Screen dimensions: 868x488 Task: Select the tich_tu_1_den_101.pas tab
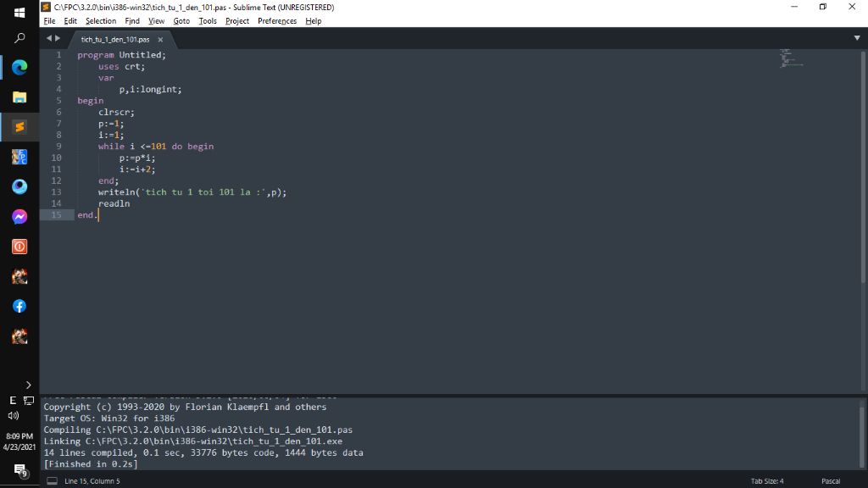(x=115, y=40)
